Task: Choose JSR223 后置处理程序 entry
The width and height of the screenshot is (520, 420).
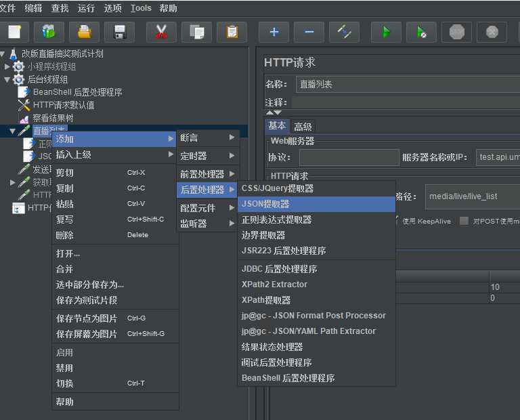Action: pos(317,251)
